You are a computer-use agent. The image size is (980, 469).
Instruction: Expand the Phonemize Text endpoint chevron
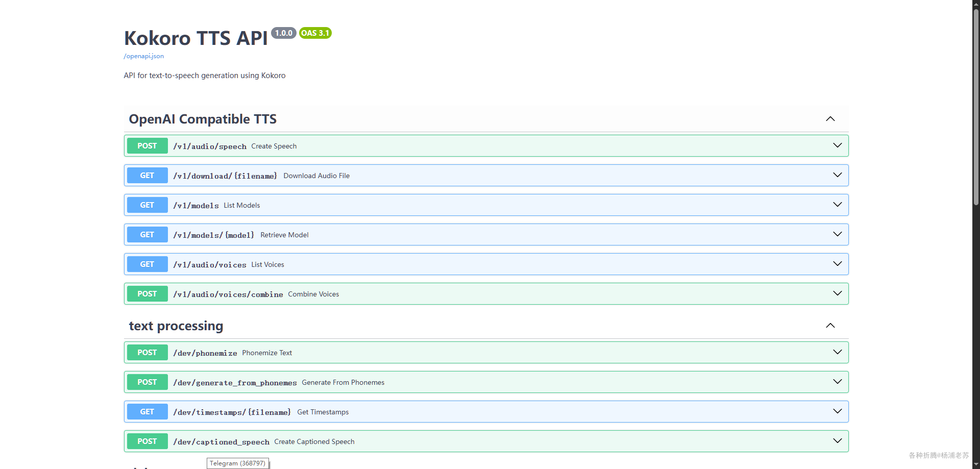click(x=838, y=352)
